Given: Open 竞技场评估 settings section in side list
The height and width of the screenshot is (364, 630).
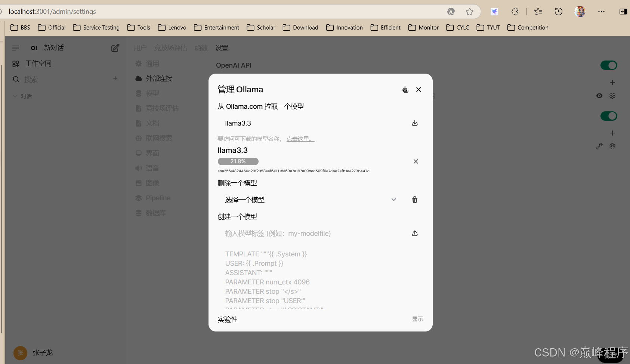Looking at the screenshot, I should click(x=157, y=108).
